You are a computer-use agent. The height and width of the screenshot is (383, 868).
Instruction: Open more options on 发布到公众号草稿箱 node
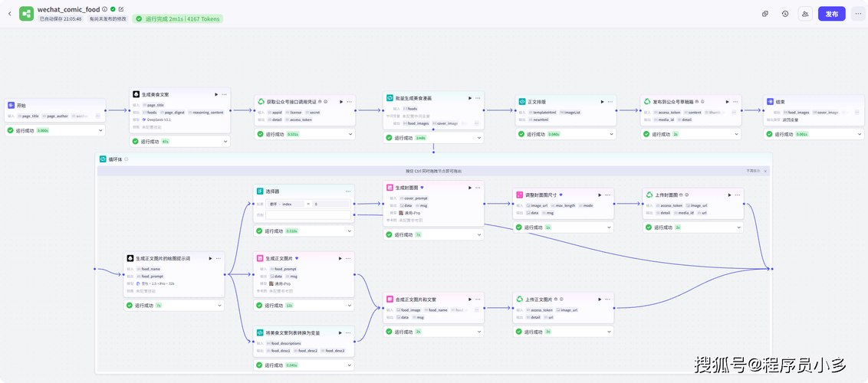(733, 102)
